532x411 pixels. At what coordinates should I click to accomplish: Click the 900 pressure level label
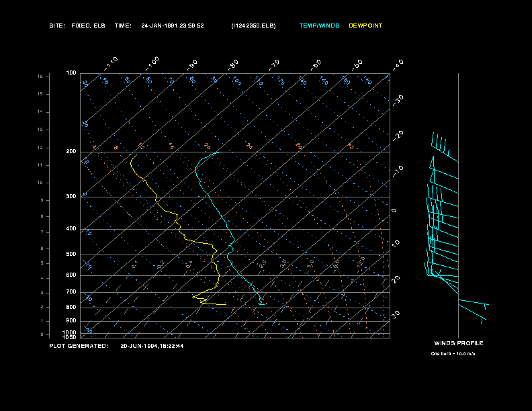tap(71, 321)
